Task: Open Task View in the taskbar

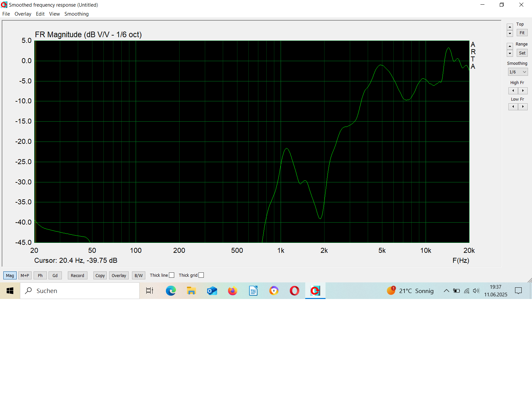Action: 150,291
